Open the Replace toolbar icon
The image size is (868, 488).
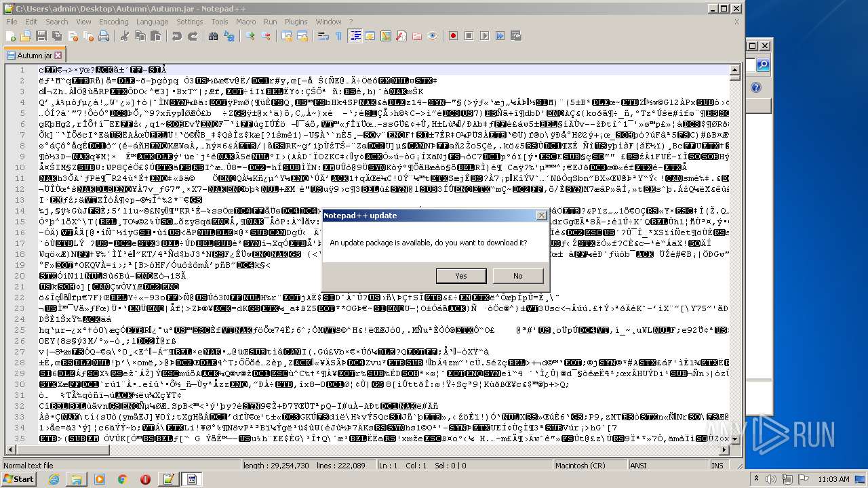pyautogui.click(x=229, y=35)
